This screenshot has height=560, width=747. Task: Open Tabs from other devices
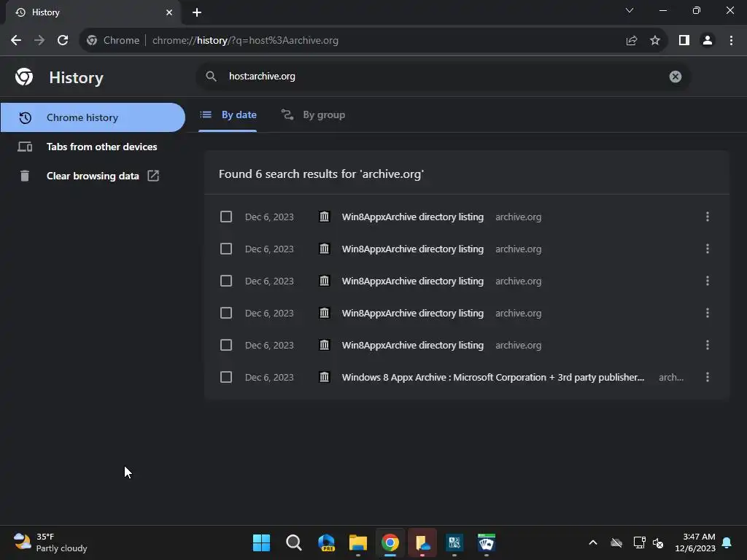[93, 147]
